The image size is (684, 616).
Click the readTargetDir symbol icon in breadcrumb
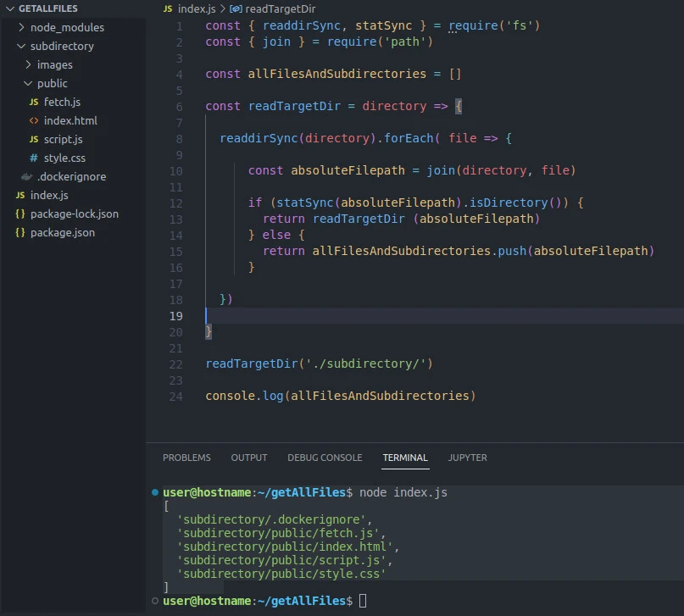(x=236, y=8)
